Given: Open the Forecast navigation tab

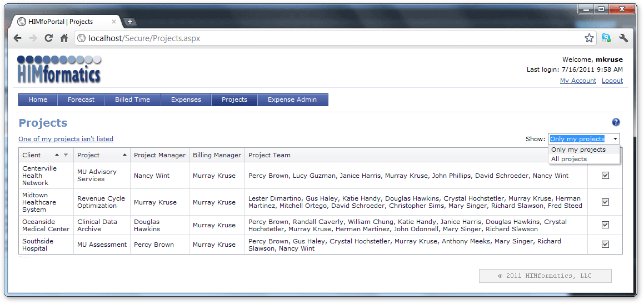Looking at the screenshot, I should coord(81,99).
